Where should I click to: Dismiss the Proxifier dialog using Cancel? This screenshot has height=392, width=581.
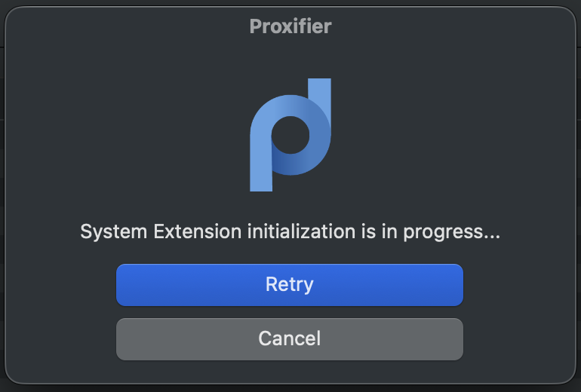[x=290, y=338]
